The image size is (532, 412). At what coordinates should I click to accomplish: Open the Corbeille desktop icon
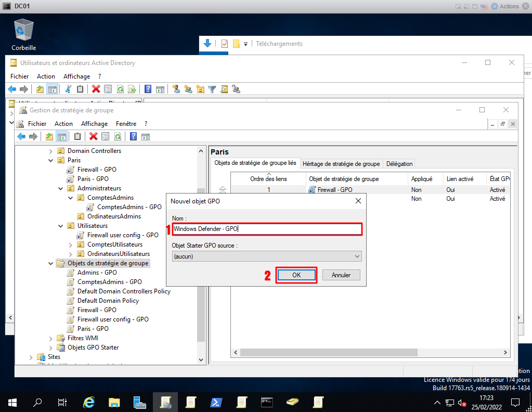pos(24,35)
